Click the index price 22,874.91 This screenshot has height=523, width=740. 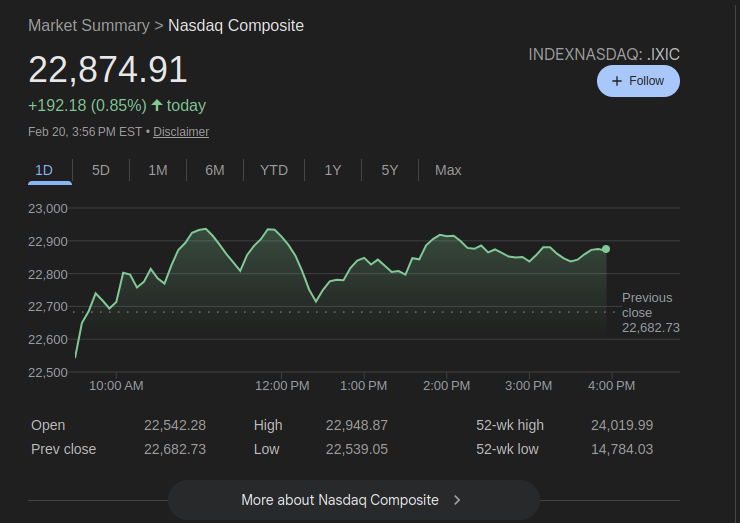(108, 70)
